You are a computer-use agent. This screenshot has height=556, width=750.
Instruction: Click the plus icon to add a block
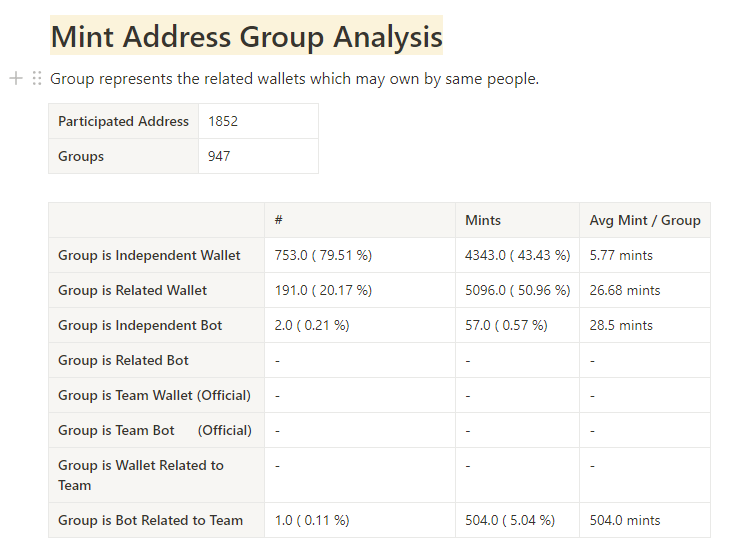(16, 78)
